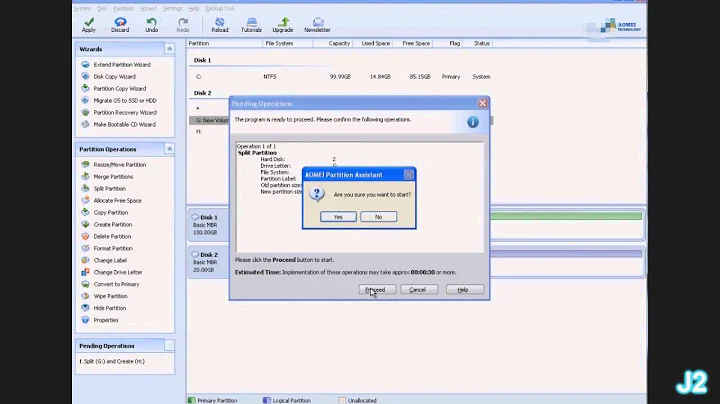Image resolution: width=720 pixels, height=404 pixels.
Task: Open Partition Copy Wizard
Action: 114,89
